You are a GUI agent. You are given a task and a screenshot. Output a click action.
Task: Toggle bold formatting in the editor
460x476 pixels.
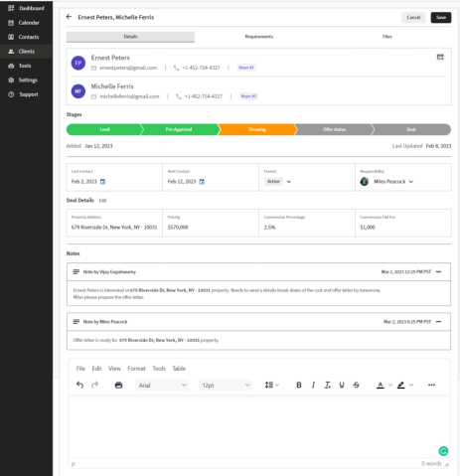tap(299, 385)
